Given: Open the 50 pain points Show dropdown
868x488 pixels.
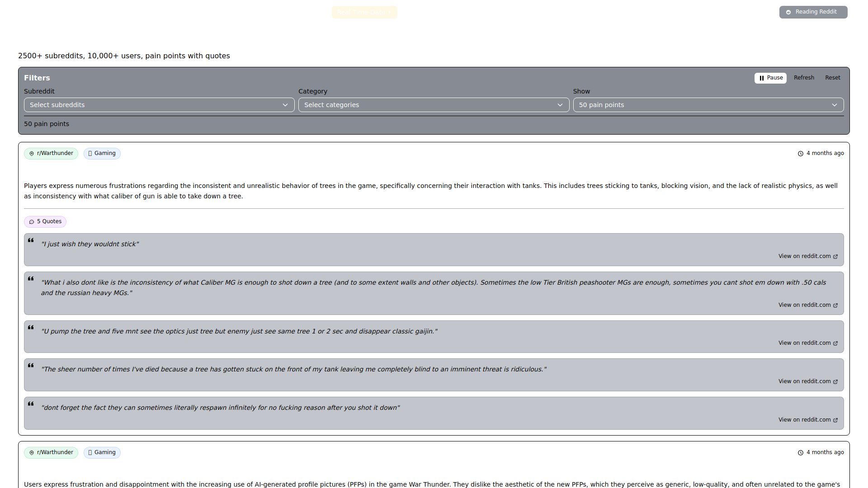Looking at the screenshot, I should point(708,105).
